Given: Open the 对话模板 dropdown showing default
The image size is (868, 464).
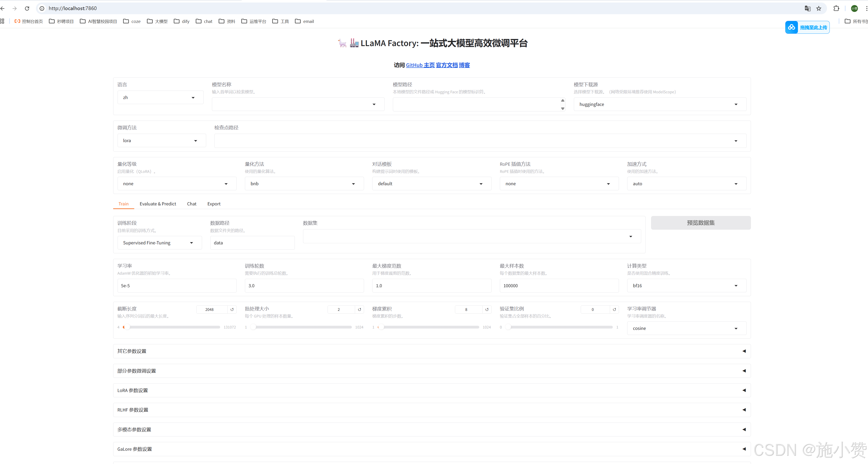Looking at the screenshot, I should pos(432,184).
